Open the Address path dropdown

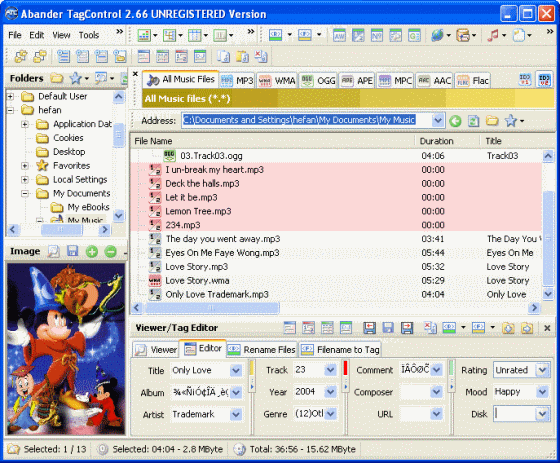438,121
